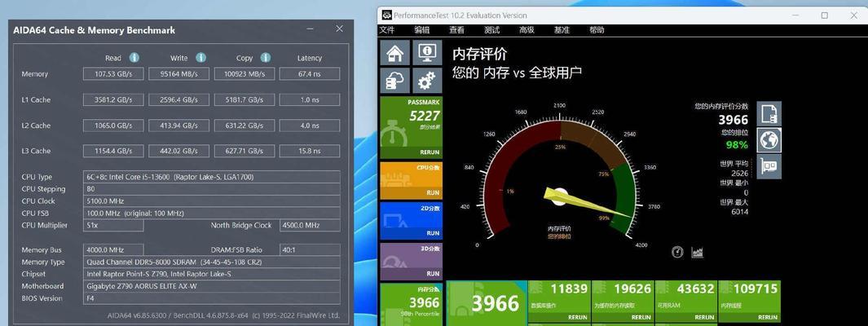Click the Memory Type DDR5-8000 SDRAM field
Image resolution: width=868 pixels, height=326 pixels.
point(211,262)
